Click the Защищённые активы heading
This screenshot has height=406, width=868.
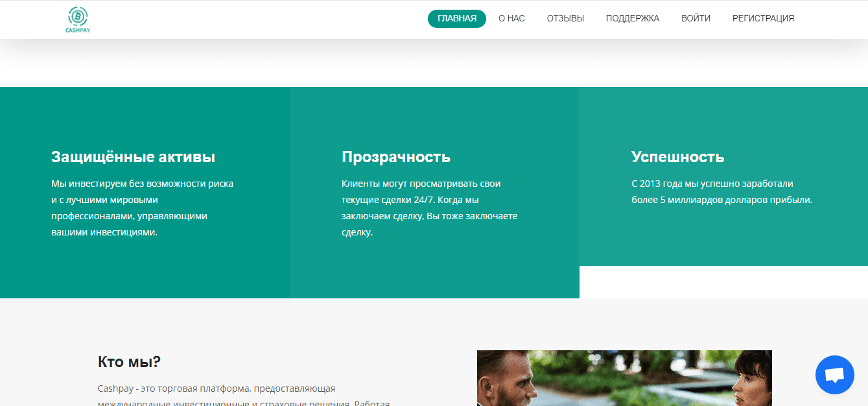[x=133, y=157]
